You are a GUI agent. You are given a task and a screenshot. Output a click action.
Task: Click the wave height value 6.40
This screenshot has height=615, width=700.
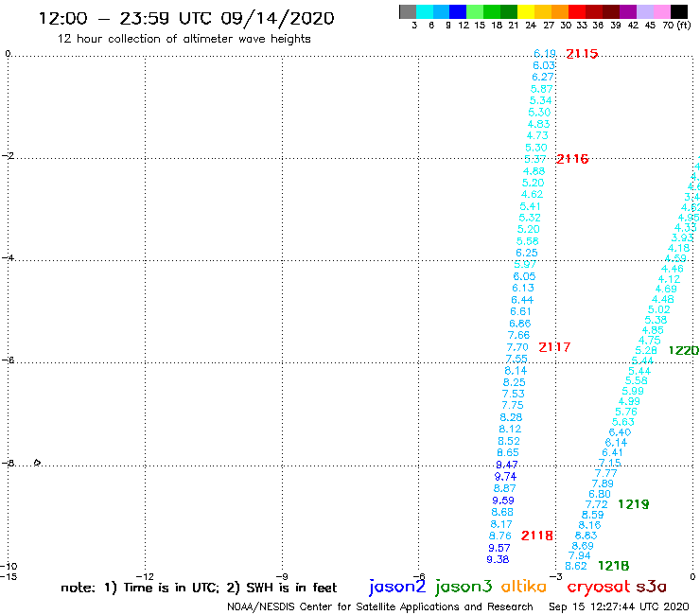tap(621, 432)
